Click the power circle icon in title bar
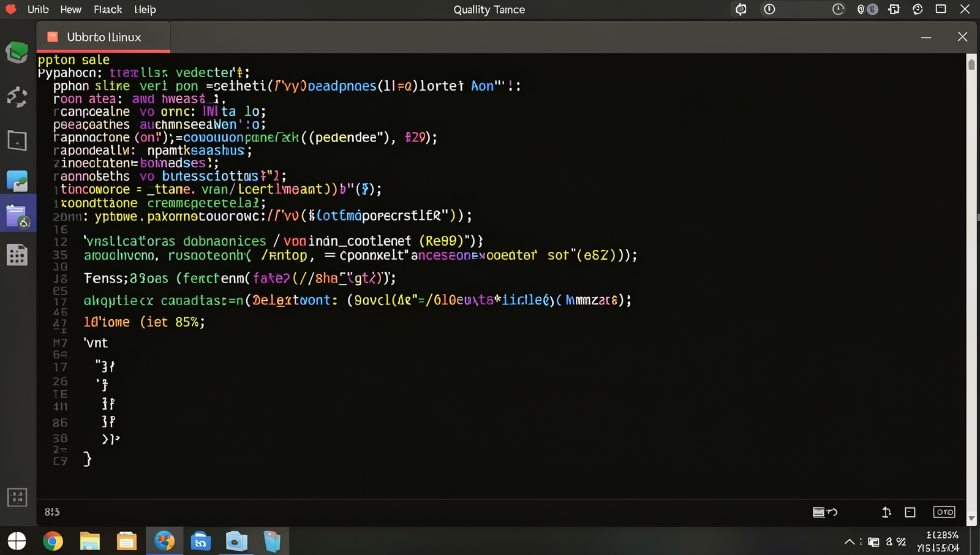Image resolution: width=980 pixels, height=555 pixels. pos(769,9)
